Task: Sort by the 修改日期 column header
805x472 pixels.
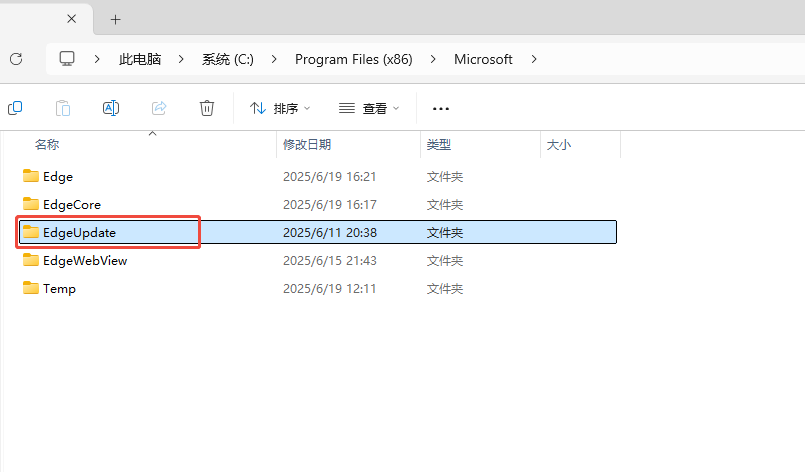Action: (307, 145)
